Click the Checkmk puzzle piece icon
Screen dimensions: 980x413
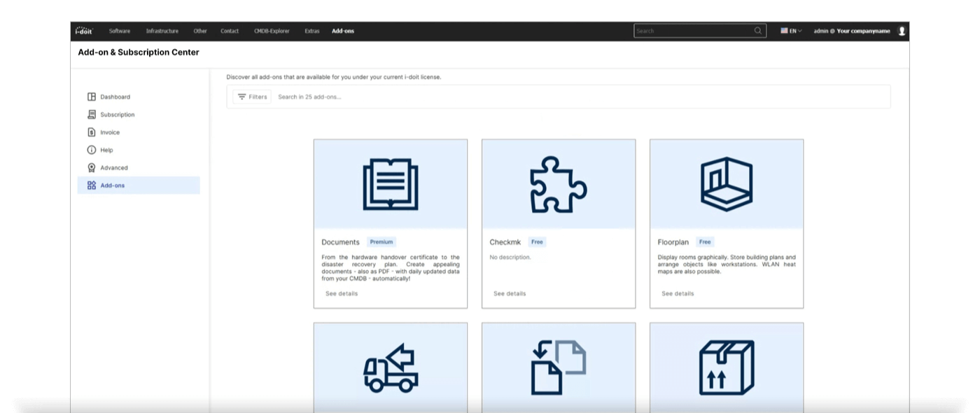(558, 184)
